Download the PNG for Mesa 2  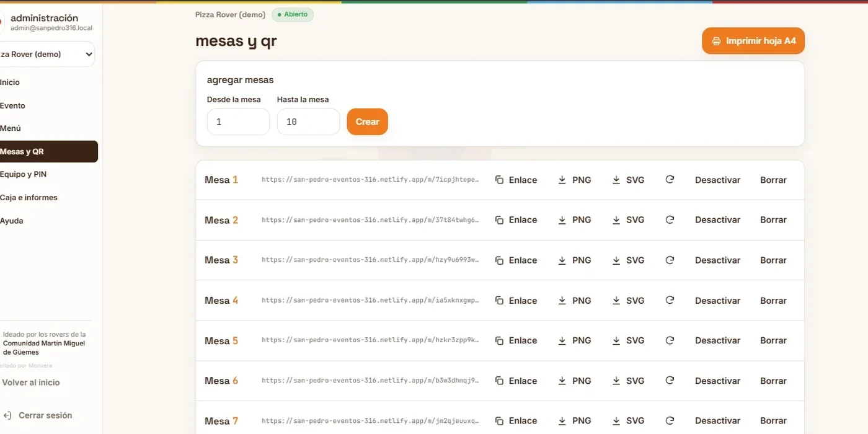click(x=575, y=220)
